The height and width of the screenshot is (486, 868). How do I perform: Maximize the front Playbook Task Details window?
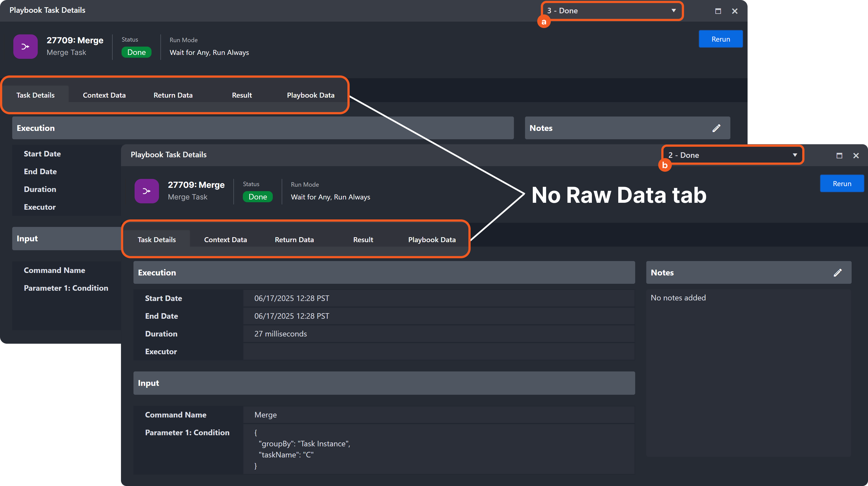(x=839, y=155)
